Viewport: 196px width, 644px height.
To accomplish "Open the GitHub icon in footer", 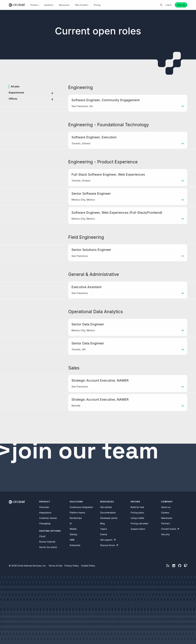I will [x=180, y=566].
